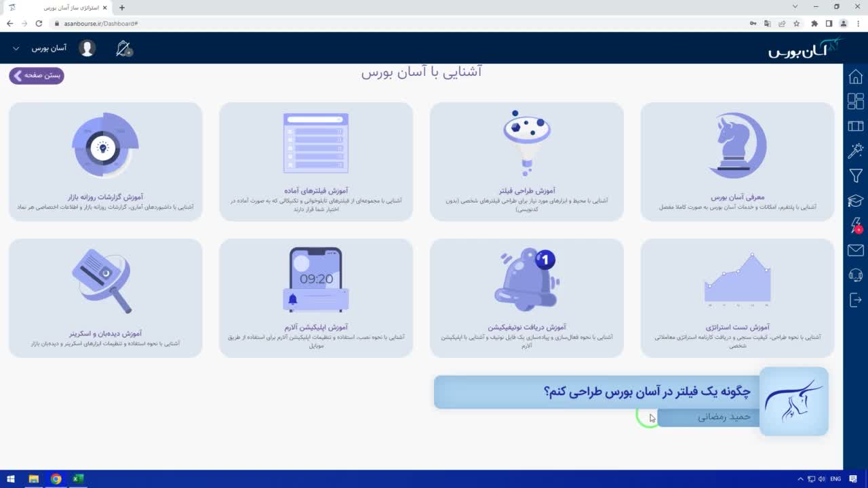This screenshot has height=488, width=868.
Task: Open the آموزش دریافت نوتیفیکیشن card
Action: 527,298
